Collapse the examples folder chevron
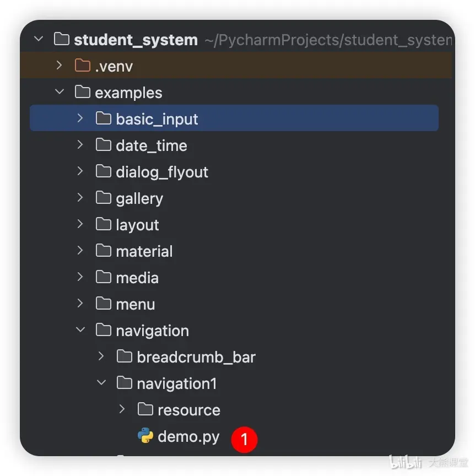This screenshot has width=475, height=476. click(60, 91)
